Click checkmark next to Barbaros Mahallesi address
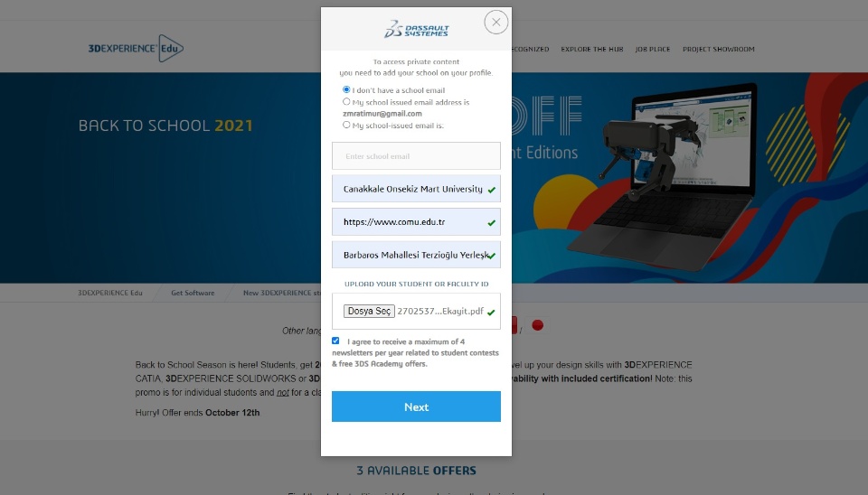This screenshot has width=868, height=495. click(492, 256)
